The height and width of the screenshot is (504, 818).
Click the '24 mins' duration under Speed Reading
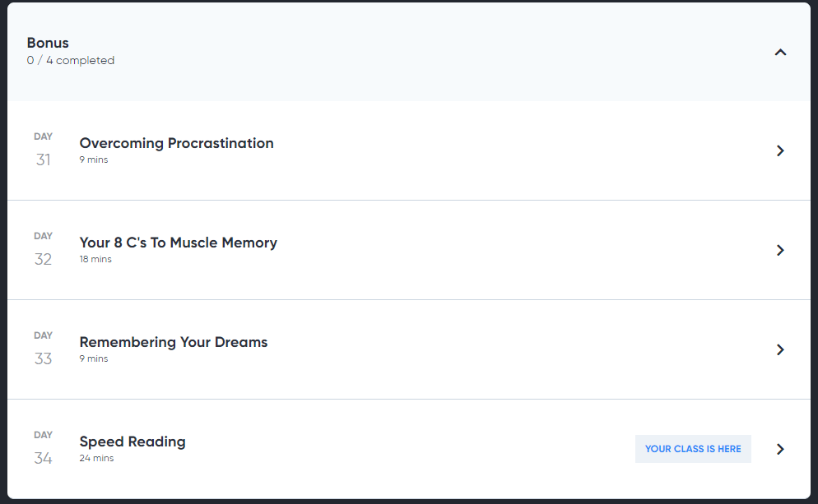pyautogui.click(x=96, y=458)
